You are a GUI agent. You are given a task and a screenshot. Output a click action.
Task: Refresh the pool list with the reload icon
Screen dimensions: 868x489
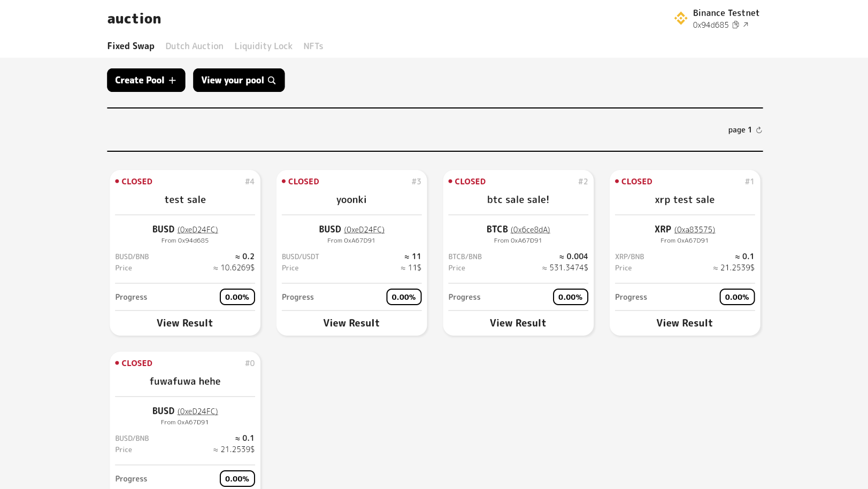758,129
